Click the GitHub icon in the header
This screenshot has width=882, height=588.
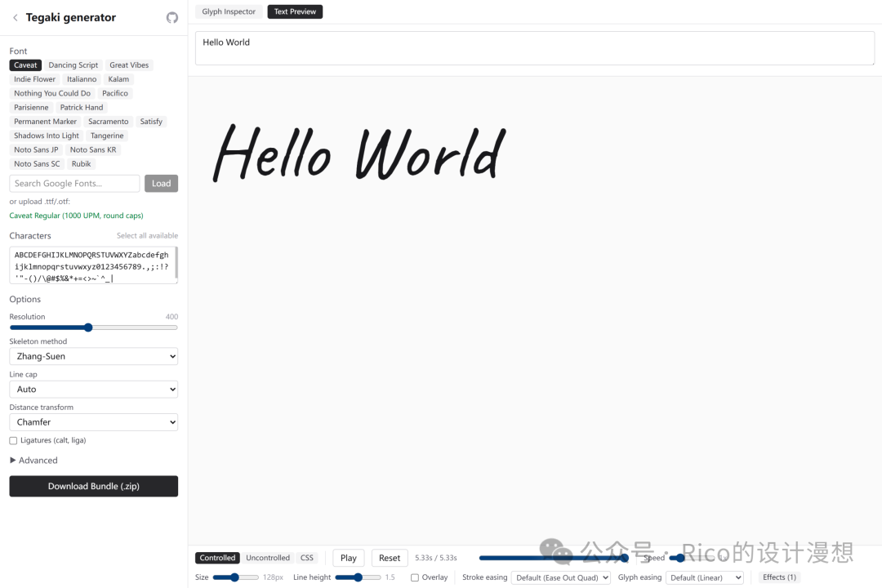(172, 17)
